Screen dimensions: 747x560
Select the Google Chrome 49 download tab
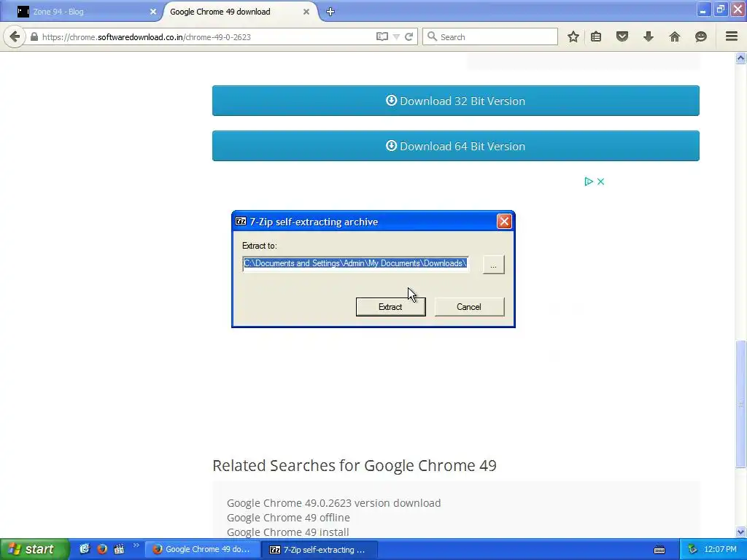coord(239,12)
